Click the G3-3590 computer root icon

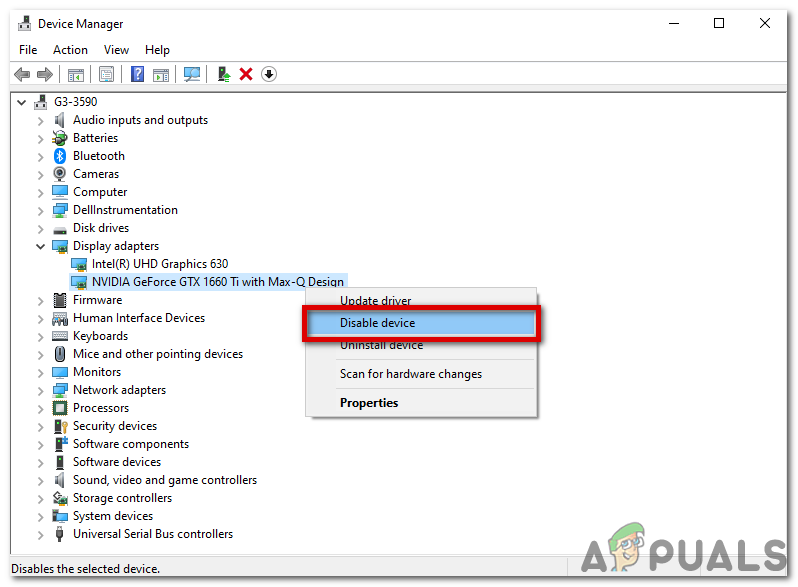click(41, 102)
